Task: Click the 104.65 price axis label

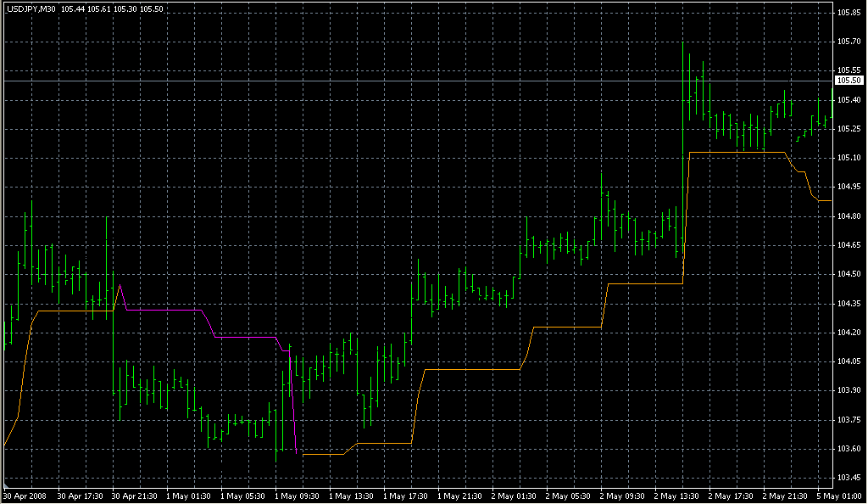Action: [x=849, y=245]
